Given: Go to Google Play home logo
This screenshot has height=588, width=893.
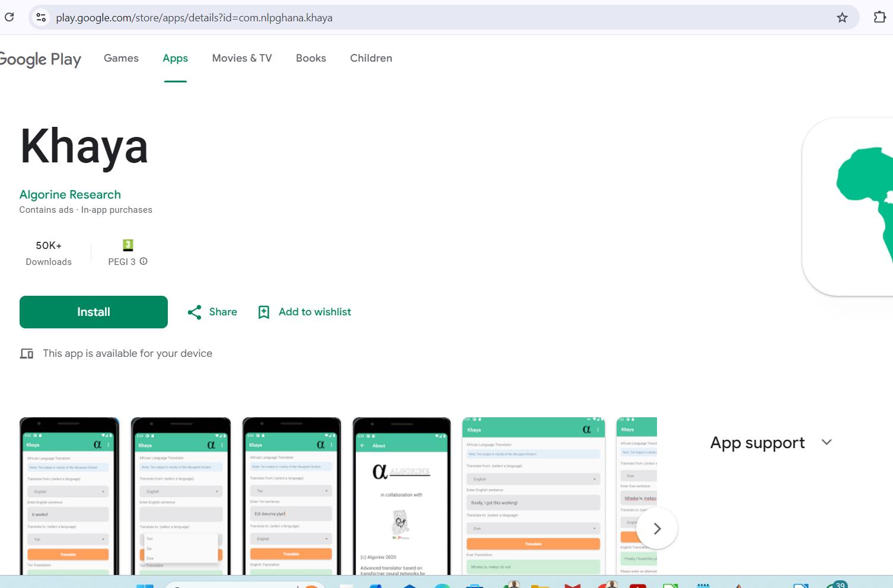Looking at the screenshot, I should (40, 59).
